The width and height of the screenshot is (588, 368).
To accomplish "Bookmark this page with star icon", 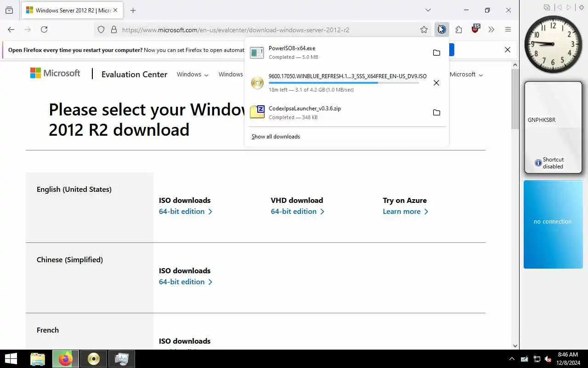I will (424, 29).
